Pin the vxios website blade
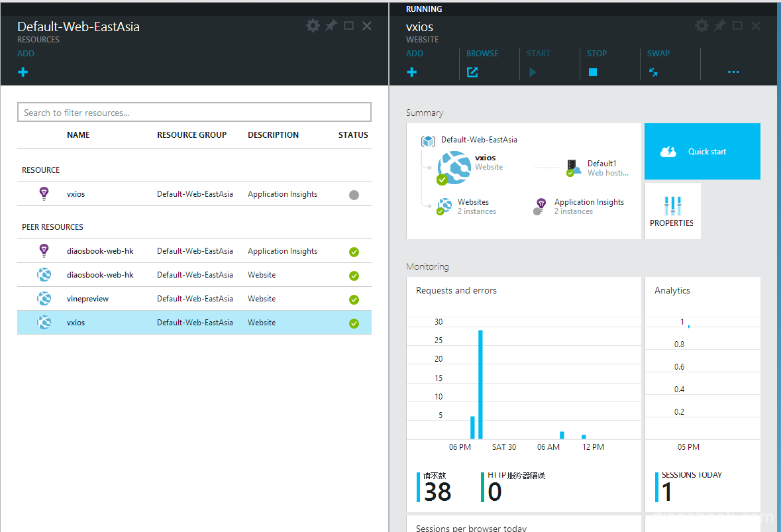Screen dimensions: 781x532 (720, 25)
